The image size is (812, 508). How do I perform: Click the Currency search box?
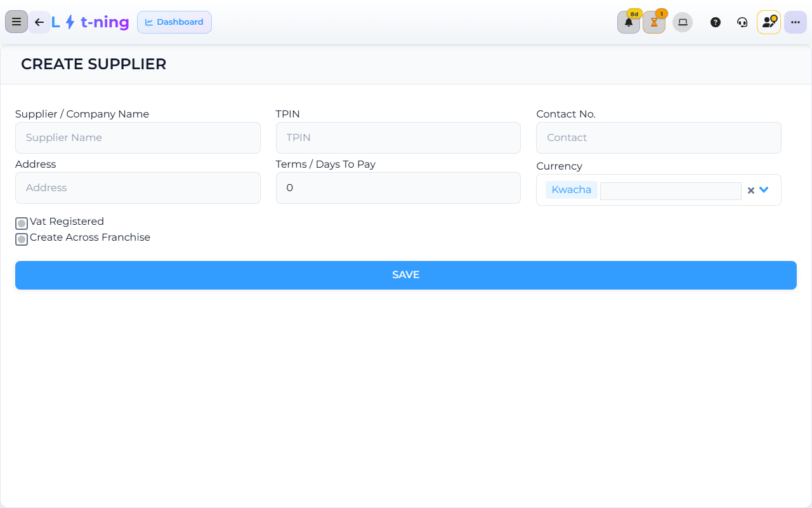tap(671, 190)
